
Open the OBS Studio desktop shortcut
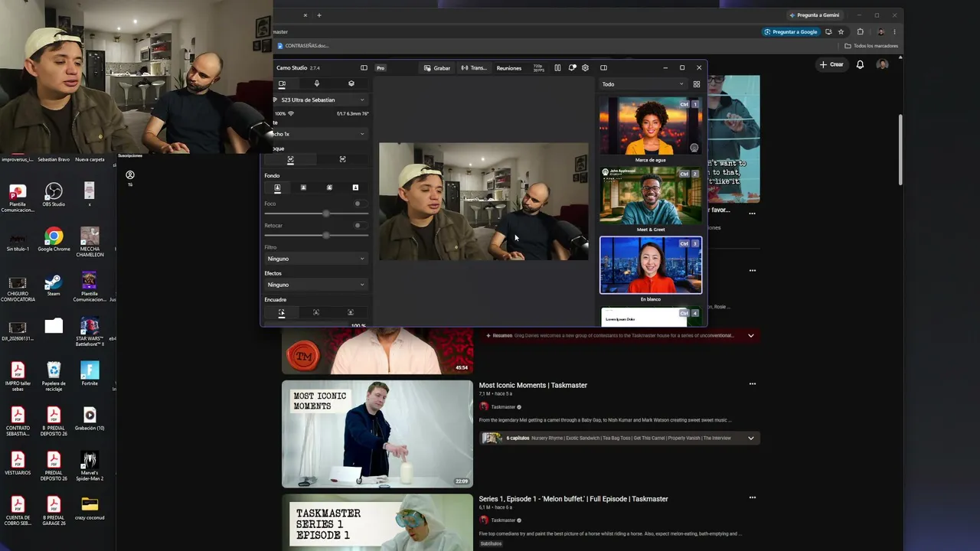point(54,194)
